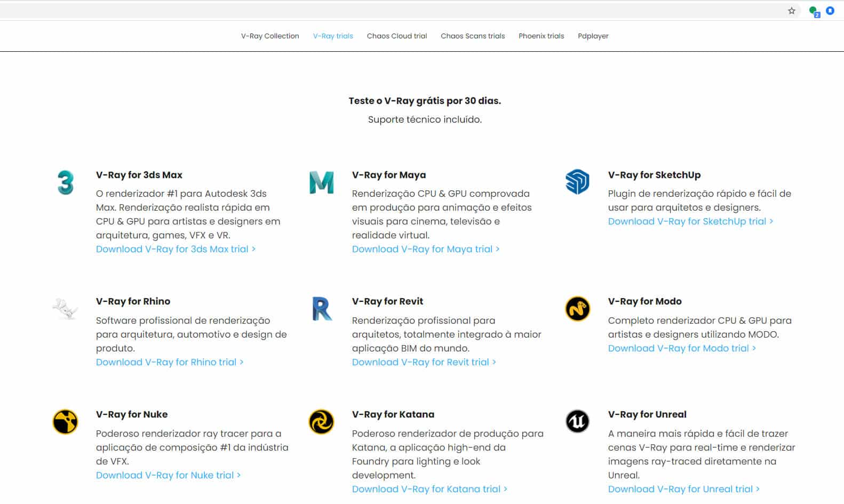Viewport: 844px width, 504px height.
Task: Switch to Chaos Cloud trial tab
Action: point(397,36)
